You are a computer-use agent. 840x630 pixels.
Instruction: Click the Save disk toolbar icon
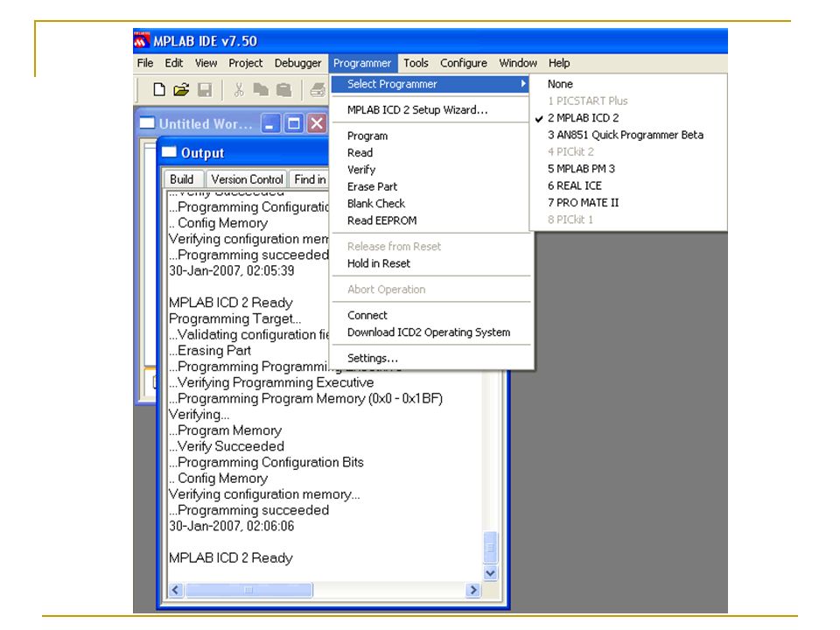205,89
